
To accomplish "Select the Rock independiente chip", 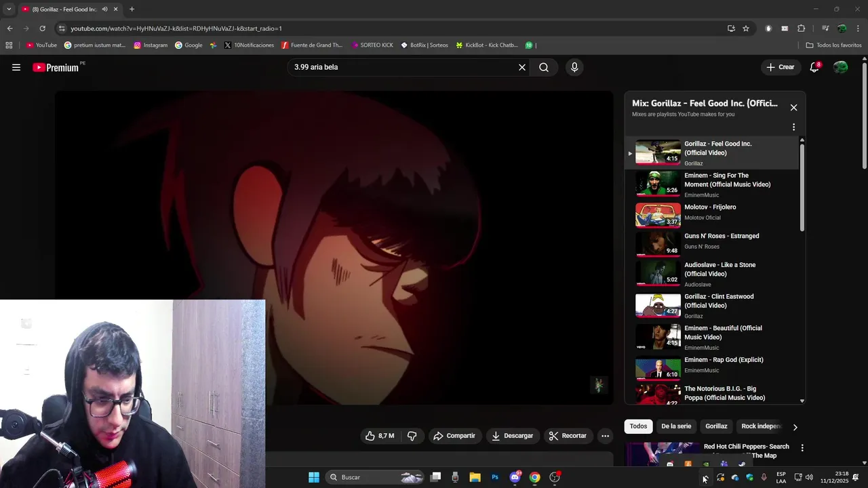I will [761, 426].
